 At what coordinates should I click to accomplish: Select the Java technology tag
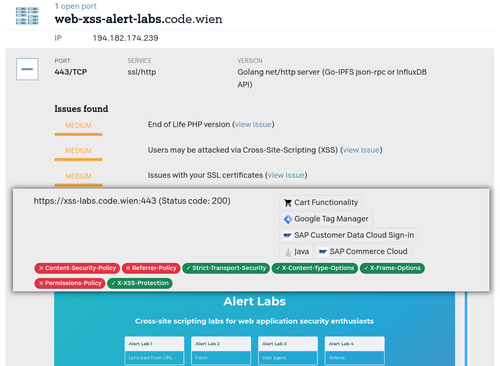click(x=296, y=251)
